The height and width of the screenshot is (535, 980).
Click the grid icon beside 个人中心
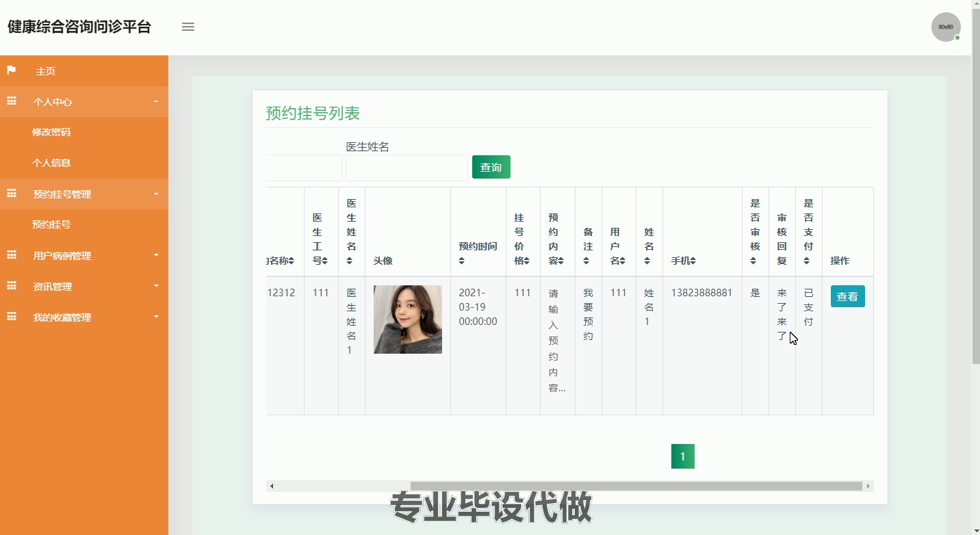pos(11,101)
